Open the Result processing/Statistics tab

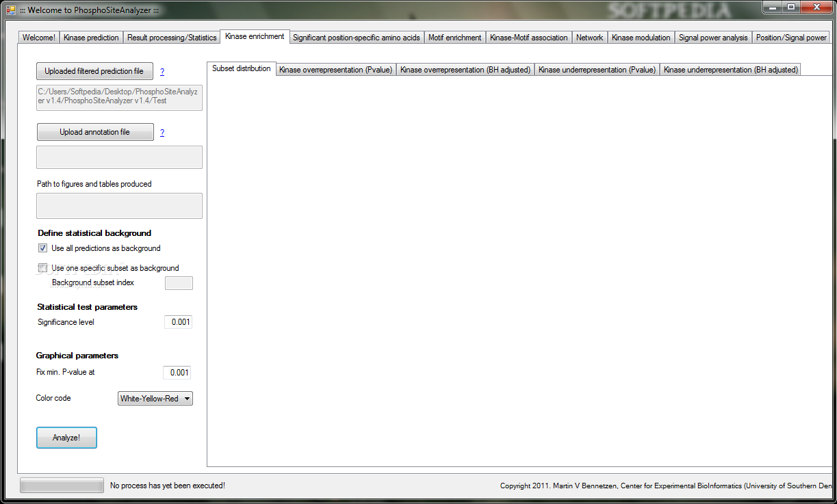click(x=172, y=38)
